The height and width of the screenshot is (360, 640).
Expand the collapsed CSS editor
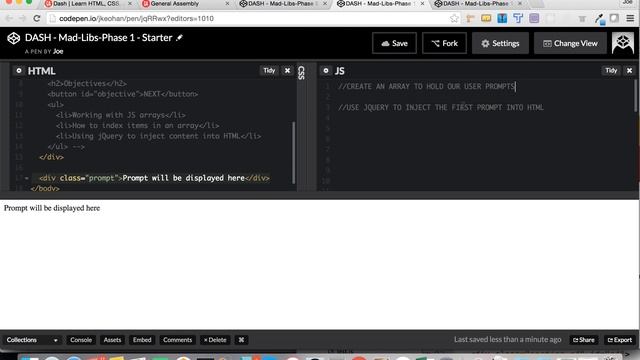click(x=301, y=73)
